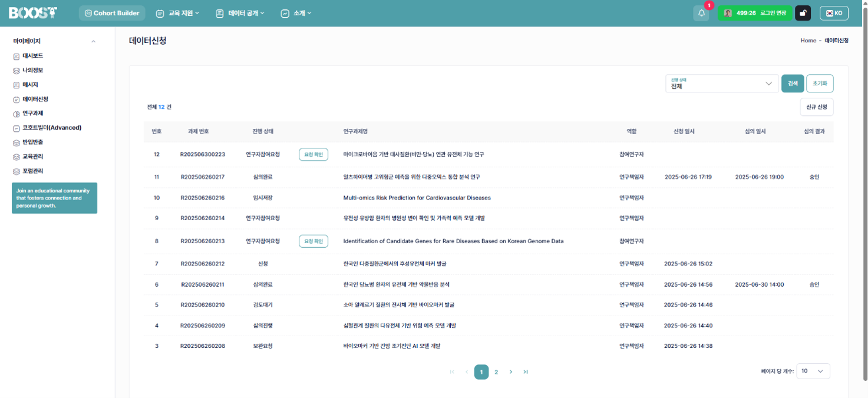Click the 데이터신청 sidebar icon

16,99
